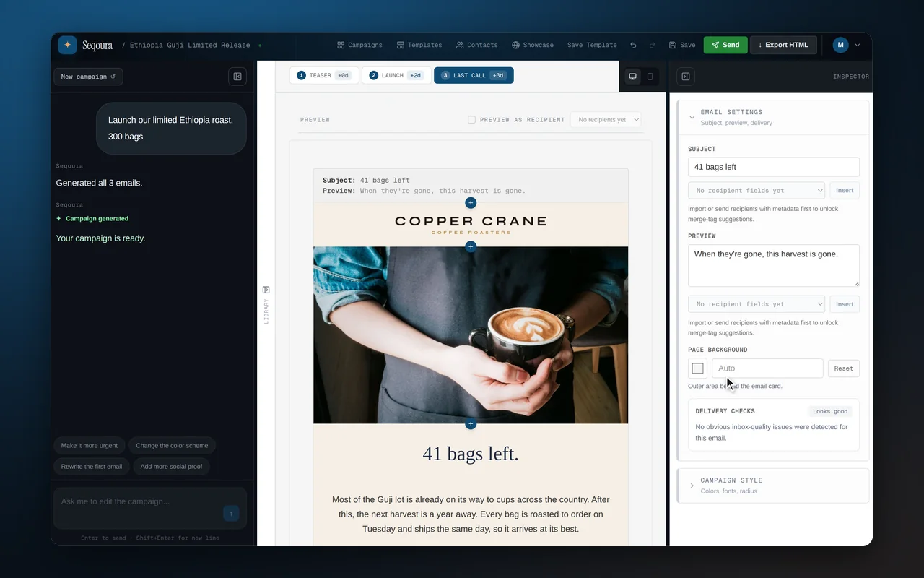Open recipient fields dropdown under Subject

[757, 191]
